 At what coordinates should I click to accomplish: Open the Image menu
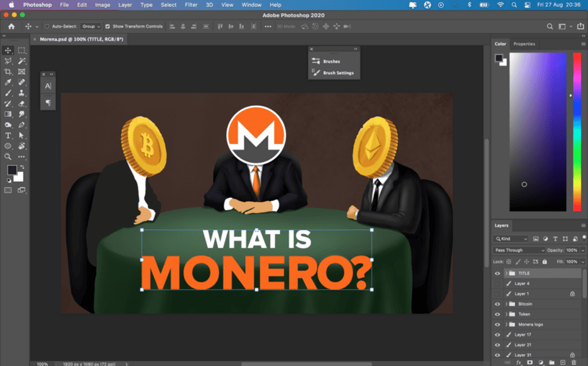pos(102,5)
